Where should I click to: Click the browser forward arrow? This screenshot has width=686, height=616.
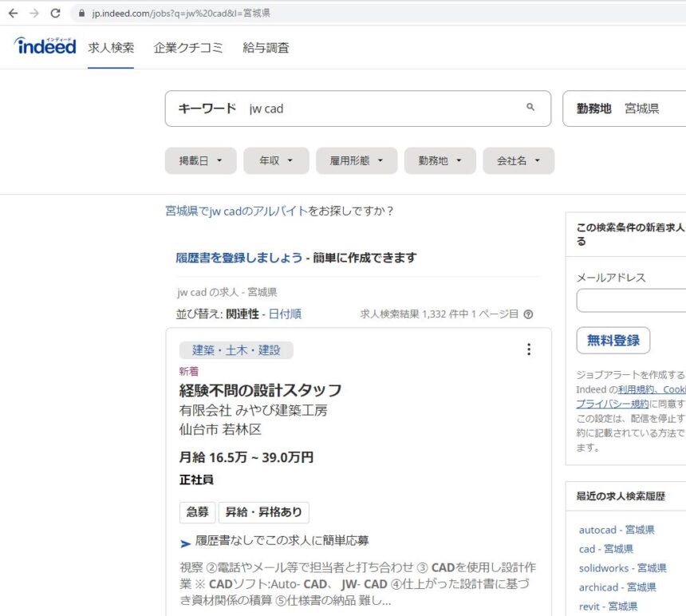pyautogui.click(x=34, y=13)
